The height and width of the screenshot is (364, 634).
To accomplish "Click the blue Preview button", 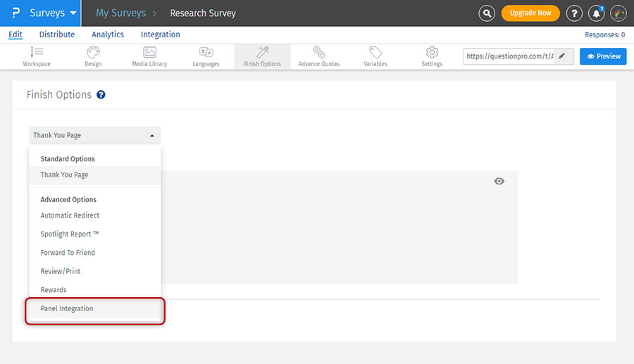I will tap(603, 56).
